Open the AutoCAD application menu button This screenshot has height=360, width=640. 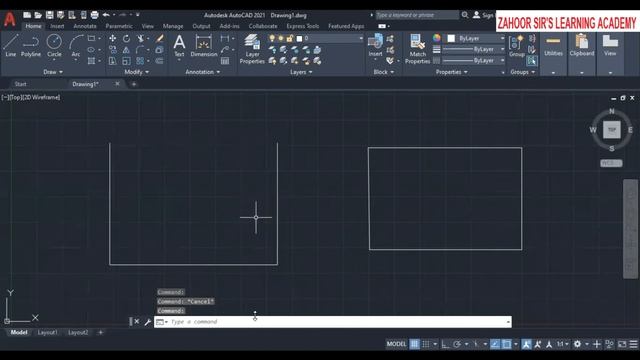click(x=9, y=19)
